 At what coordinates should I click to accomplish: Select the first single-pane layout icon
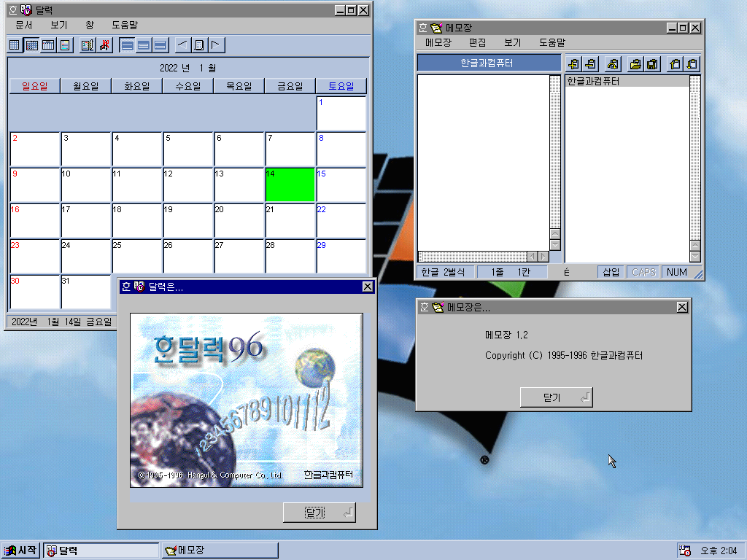(127, 45)
